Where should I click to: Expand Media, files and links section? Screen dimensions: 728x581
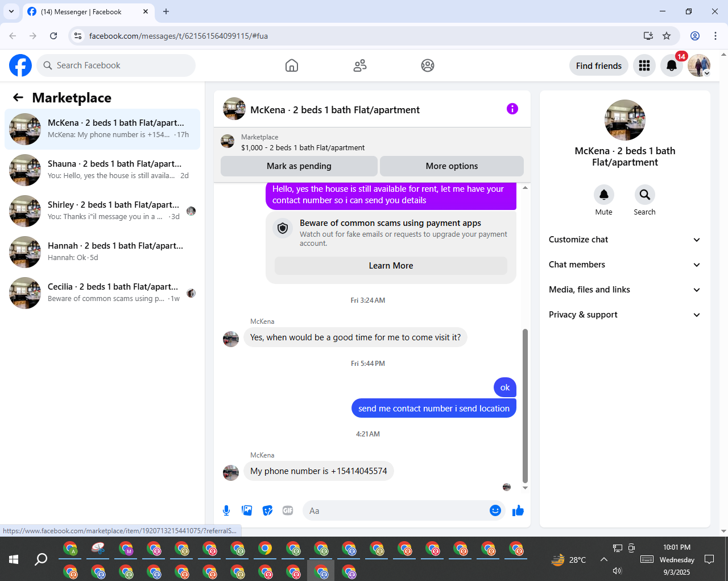[x=625, y=290]
